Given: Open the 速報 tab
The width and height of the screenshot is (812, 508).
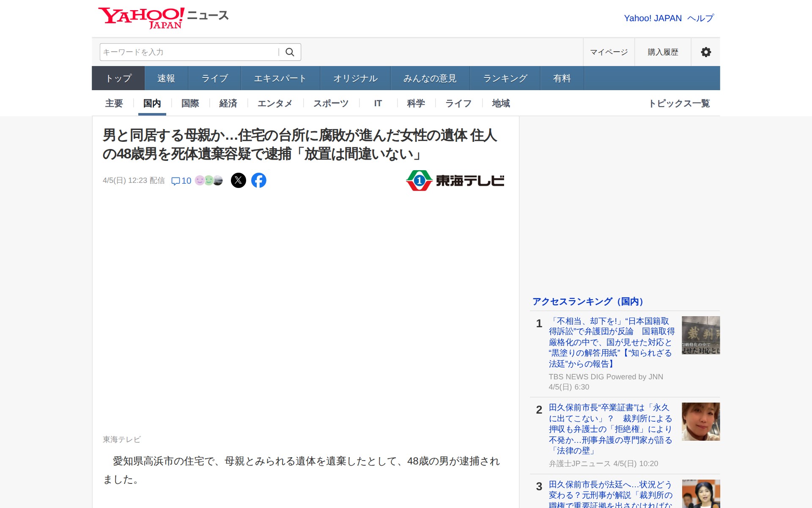Looking at the screenshot, I should tap(166, 78).
